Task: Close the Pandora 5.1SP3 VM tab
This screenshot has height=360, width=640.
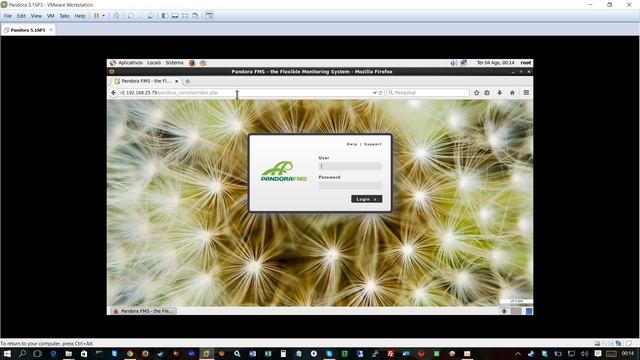Action: coord(51,30)
